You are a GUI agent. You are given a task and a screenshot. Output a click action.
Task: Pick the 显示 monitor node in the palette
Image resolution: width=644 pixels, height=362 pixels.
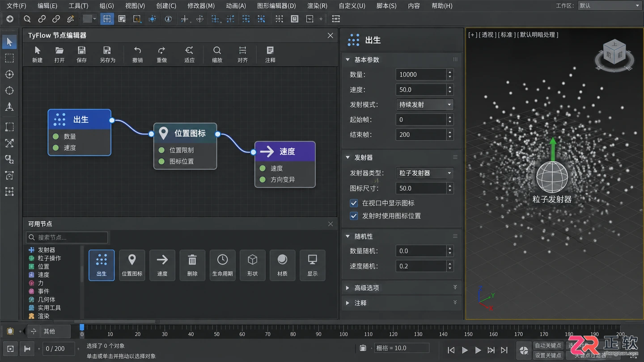pos(313,265)
